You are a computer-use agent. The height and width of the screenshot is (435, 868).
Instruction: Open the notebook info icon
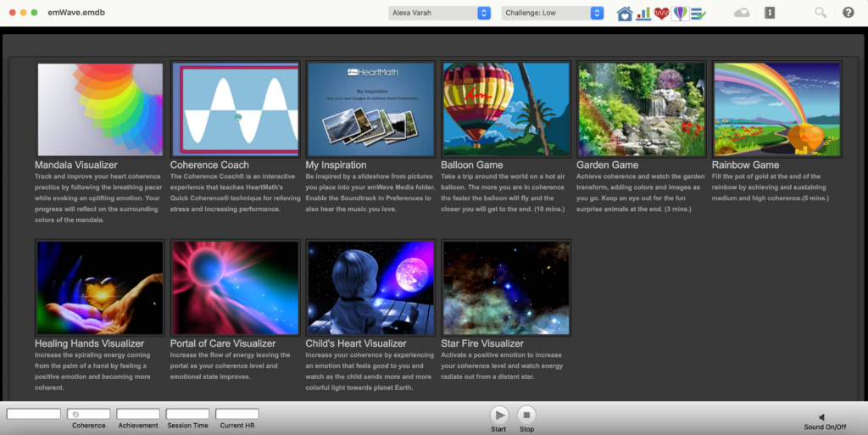770,12
